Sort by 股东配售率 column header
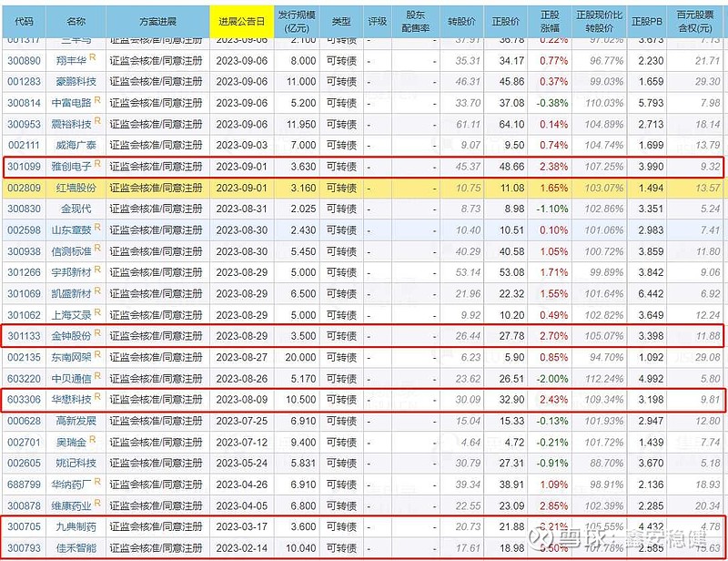The height and width of the screenshot is (561, 728). [416, 21]
